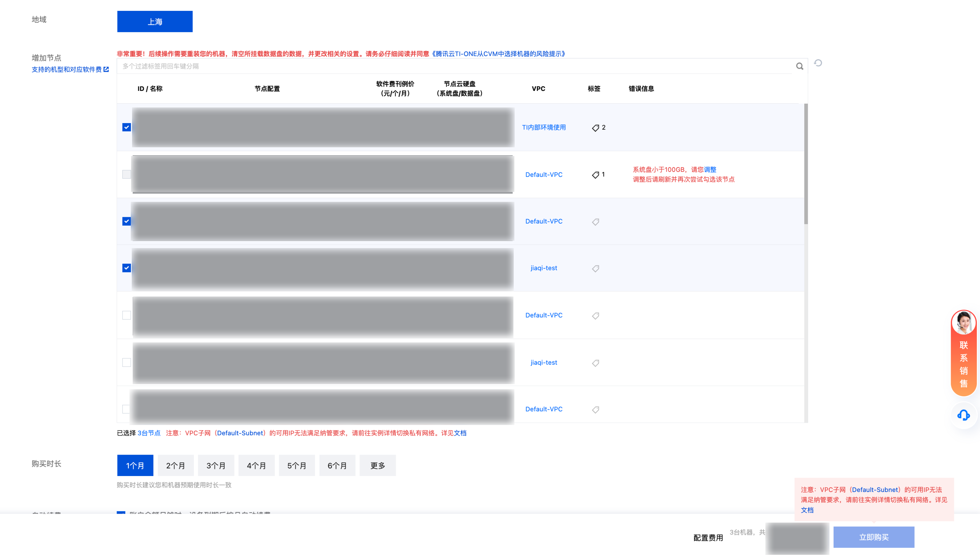Check the second jiaqi-test node checkbox
This screenshot has width=980, height=557.
[127, 362]
